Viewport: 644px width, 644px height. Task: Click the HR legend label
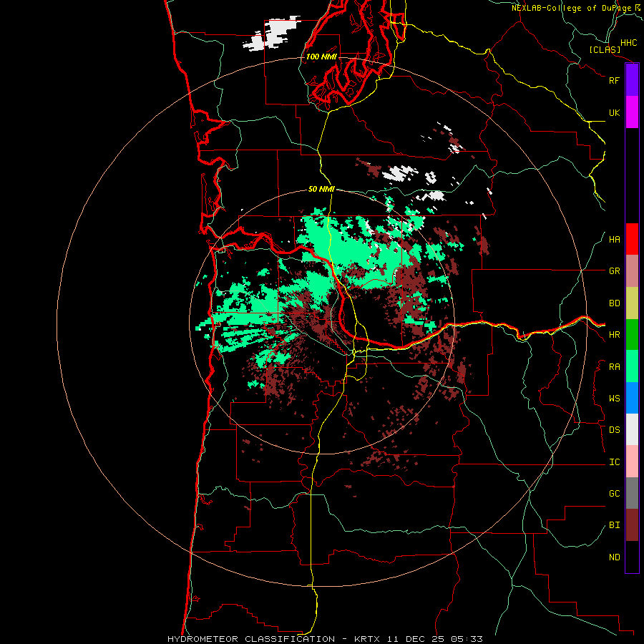(x=614, y=335)
